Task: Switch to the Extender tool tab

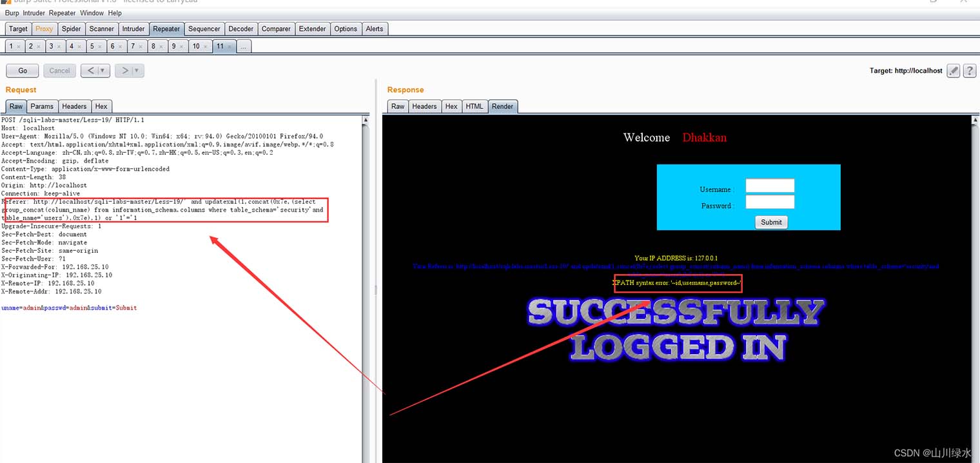Action: 313,28
